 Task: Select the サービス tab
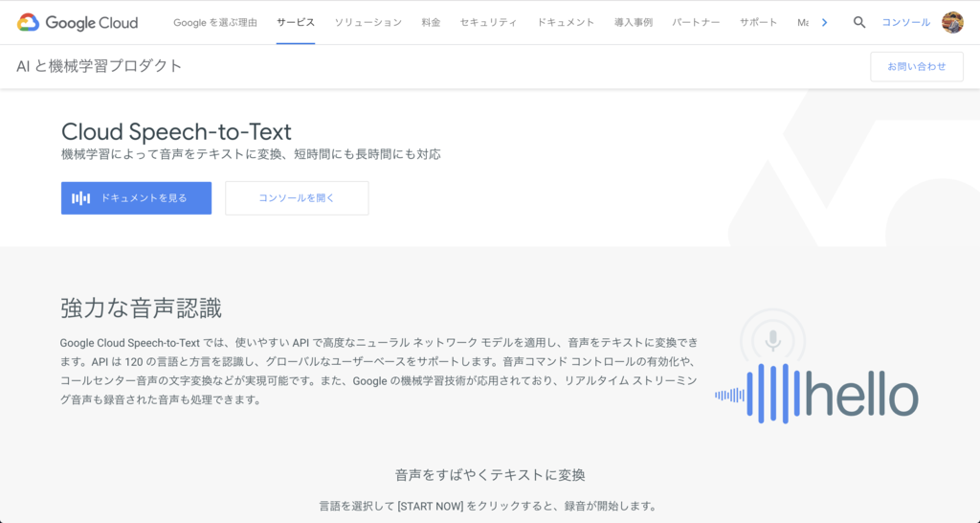pos(296,23)
